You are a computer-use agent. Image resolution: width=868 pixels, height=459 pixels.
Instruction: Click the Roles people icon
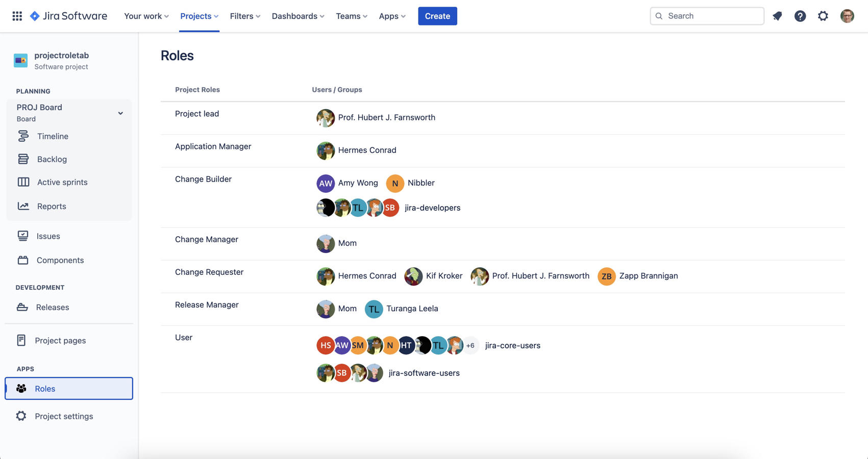(x=21, y=389)
